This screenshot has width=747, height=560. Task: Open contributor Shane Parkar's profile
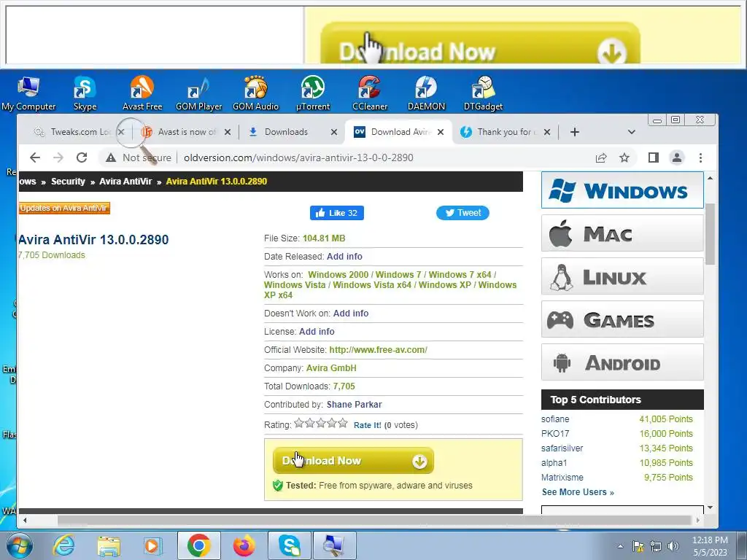pos(354,404)
